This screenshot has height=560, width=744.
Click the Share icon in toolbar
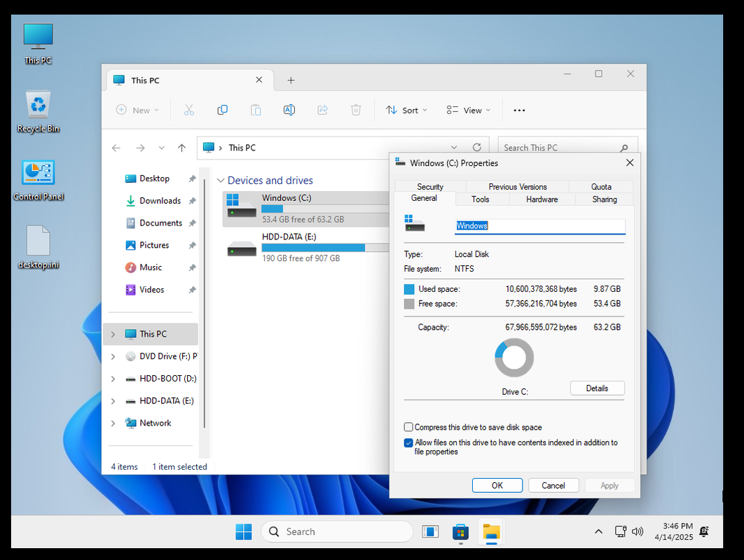pyautogui.click(x=323, y=110)
